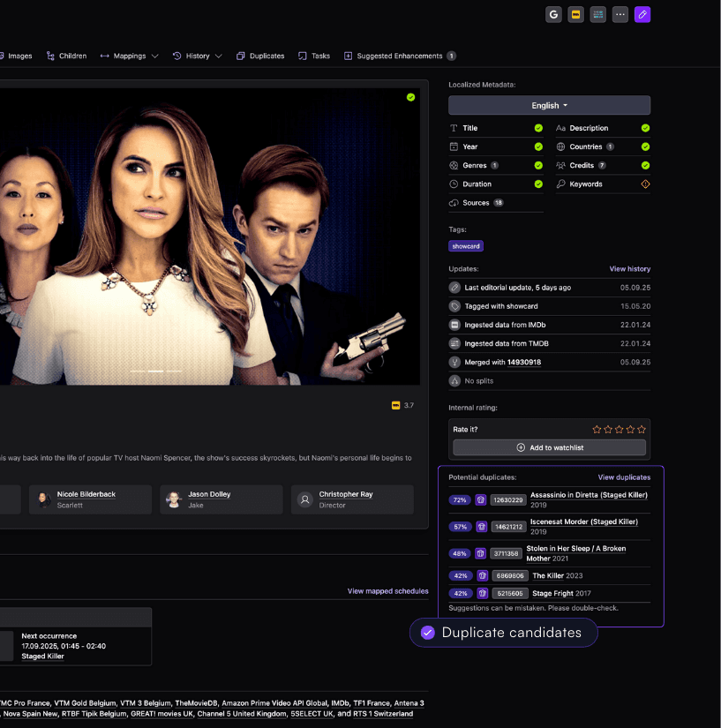This screenshot has width=721, height=728.
Task: Open IMDb icon in top toolbar
Action: pos(575,15)
